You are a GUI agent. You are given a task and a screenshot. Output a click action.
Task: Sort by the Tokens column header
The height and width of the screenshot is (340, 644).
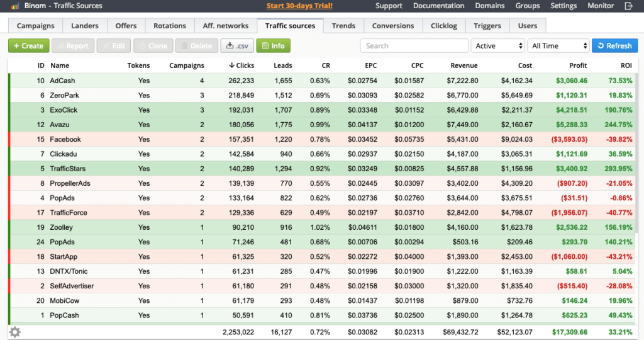[x=138, y=65]
